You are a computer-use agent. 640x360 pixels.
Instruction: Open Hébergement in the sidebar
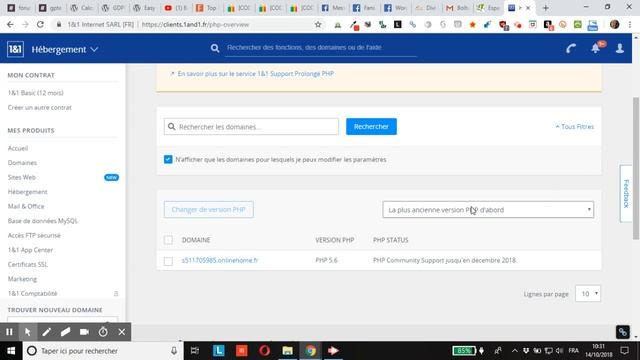27,192
